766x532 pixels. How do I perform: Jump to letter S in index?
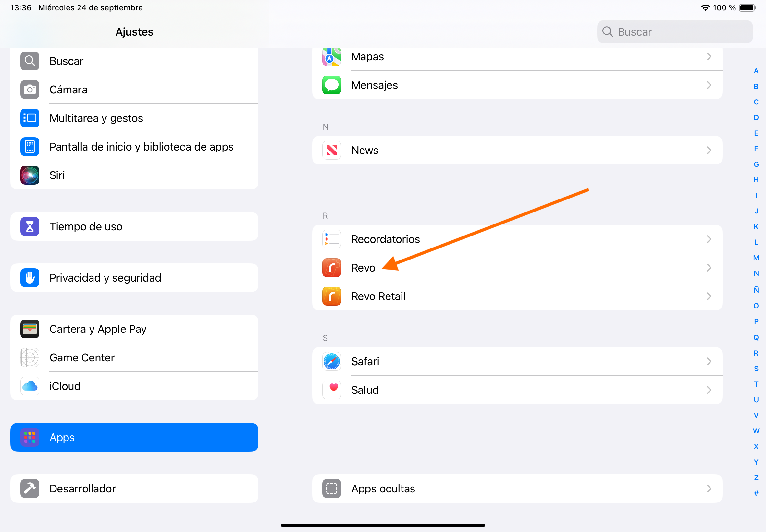pyautogui.click(x=756, y=369)
